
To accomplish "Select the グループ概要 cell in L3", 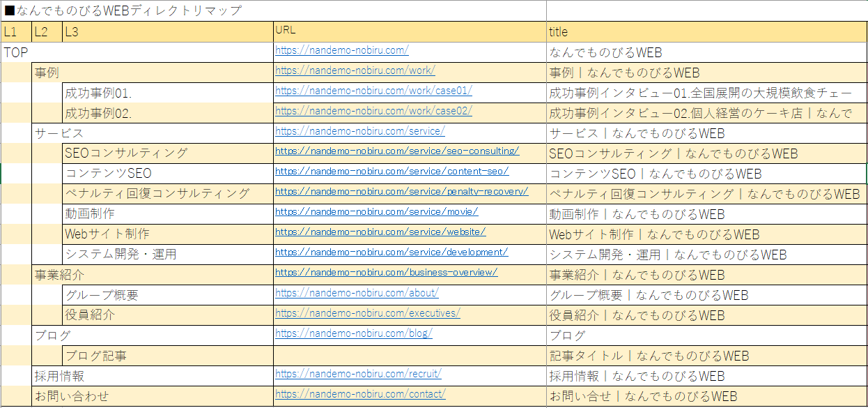I will [x=168, y=295].
